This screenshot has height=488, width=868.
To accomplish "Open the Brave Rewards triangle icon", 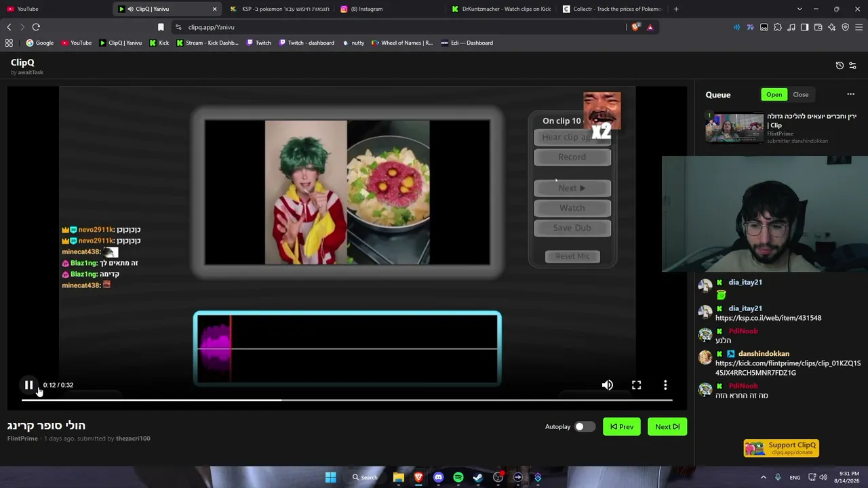I will (650, 27).
